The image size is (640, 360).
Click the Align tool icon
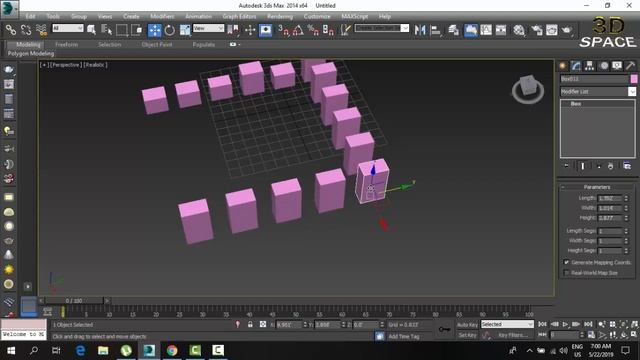(x=436, y=30)
